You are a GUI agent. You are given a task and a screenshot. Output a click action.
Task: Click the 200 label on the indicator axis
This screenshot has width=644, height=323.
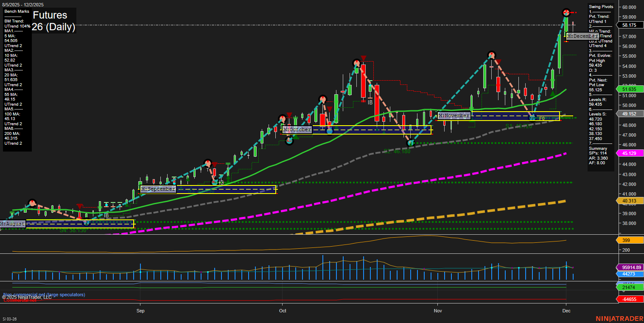(x=626, y=250)
